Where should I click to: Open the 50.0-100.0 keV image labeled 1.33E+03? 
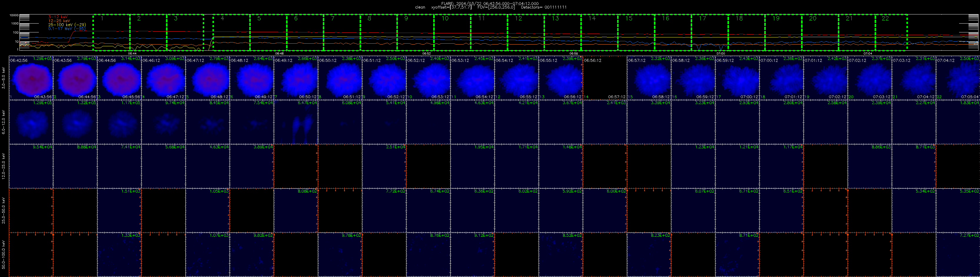[x=119, y=255]
